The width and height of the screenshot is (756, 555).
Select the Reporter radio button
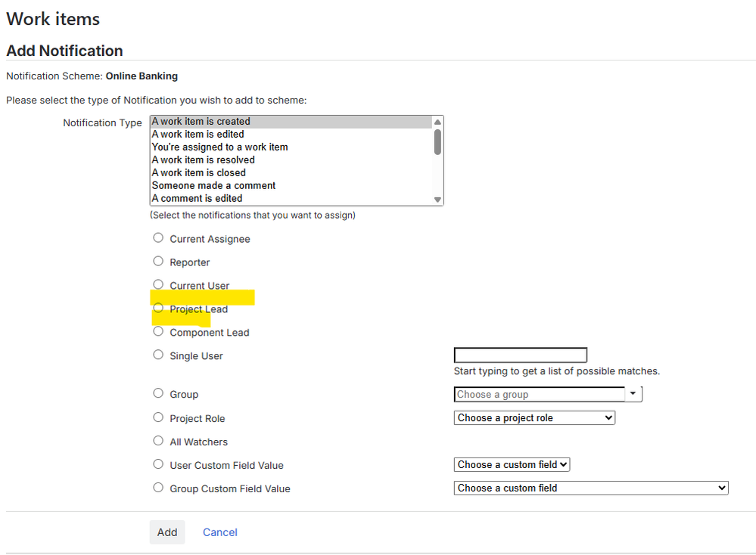pos(158,261)
